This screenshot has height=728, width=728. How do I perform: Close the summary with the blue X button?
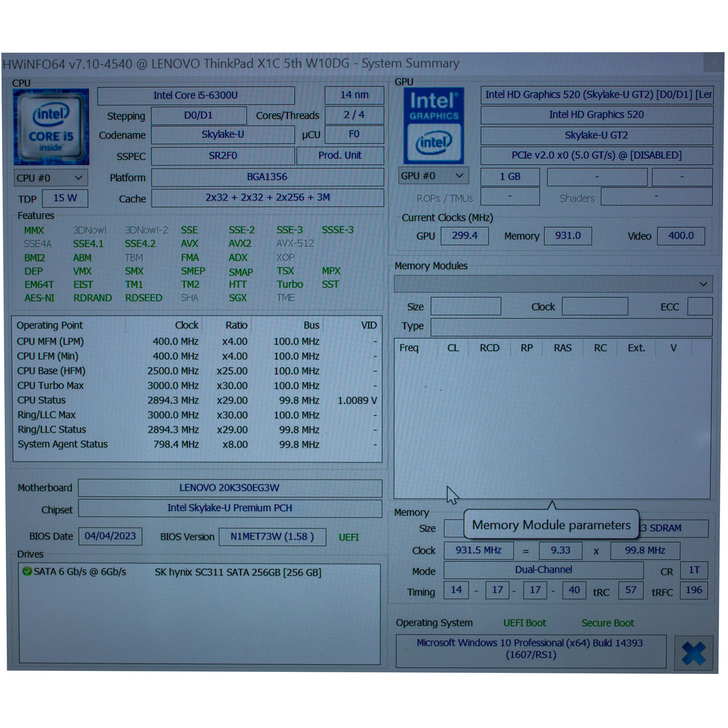pos(694,653)
